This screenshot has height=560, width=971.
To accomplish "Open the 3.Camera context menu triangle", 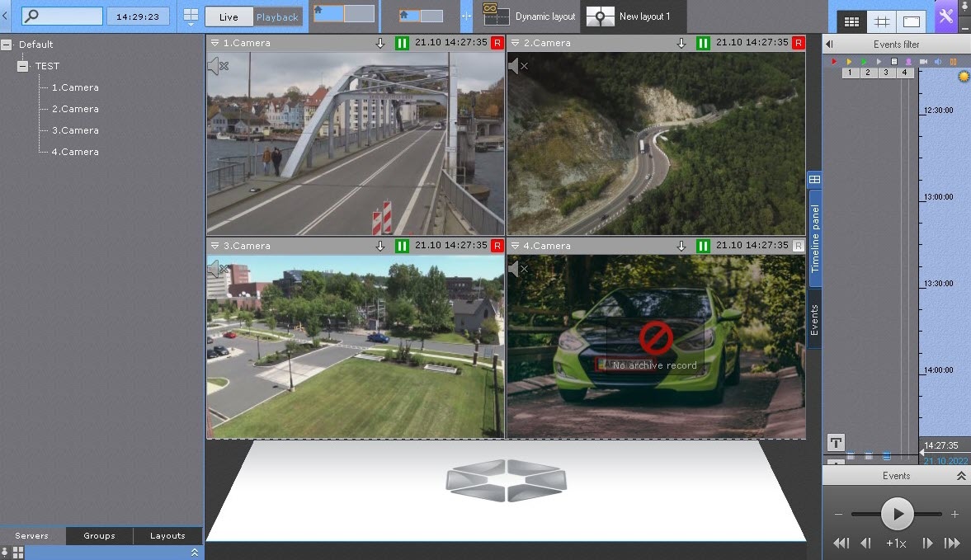I will (214, 246).
